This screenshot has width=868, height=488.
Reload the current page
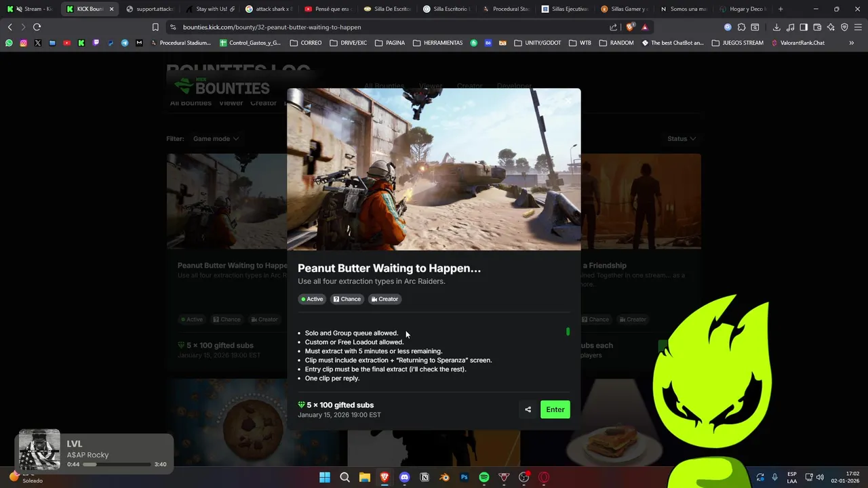pyautogui.click(x=37, y=27)
